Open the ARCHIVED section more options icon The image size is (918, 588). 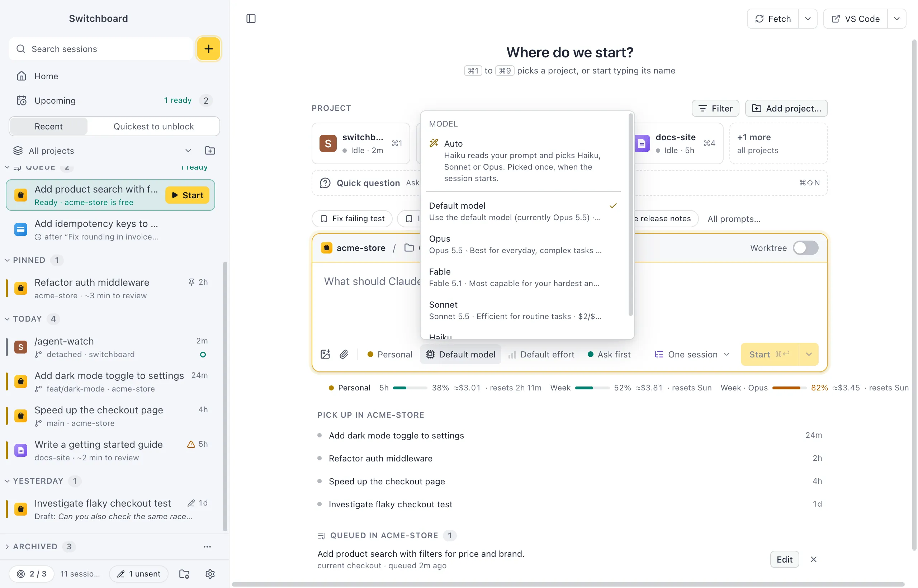pyautogui.click(x=207, y=547)
